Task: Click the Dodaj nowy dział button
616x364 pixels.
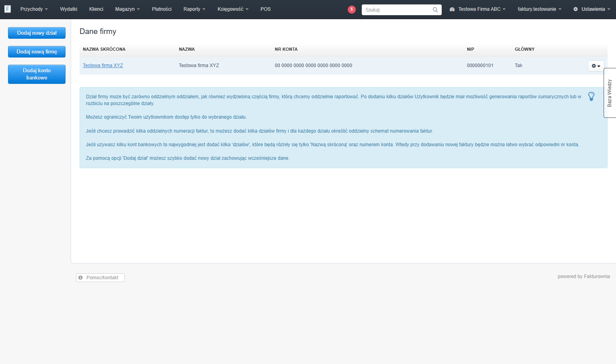Action: click(x=37, y=33)
